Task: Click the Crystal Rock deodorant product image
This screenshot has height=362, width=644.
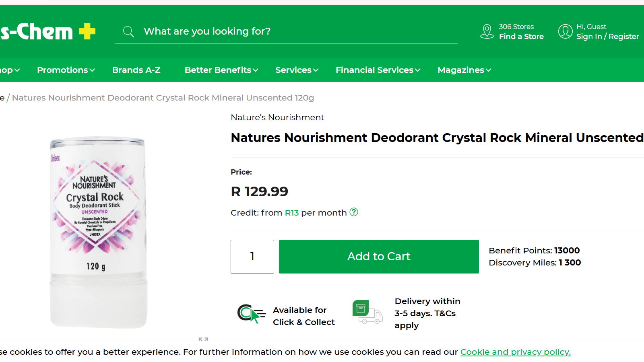Action: 98,232
